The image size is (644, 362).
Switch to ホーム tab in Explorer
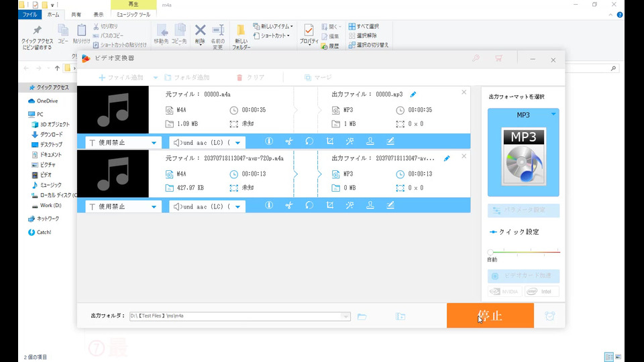(x=53, y=14)
